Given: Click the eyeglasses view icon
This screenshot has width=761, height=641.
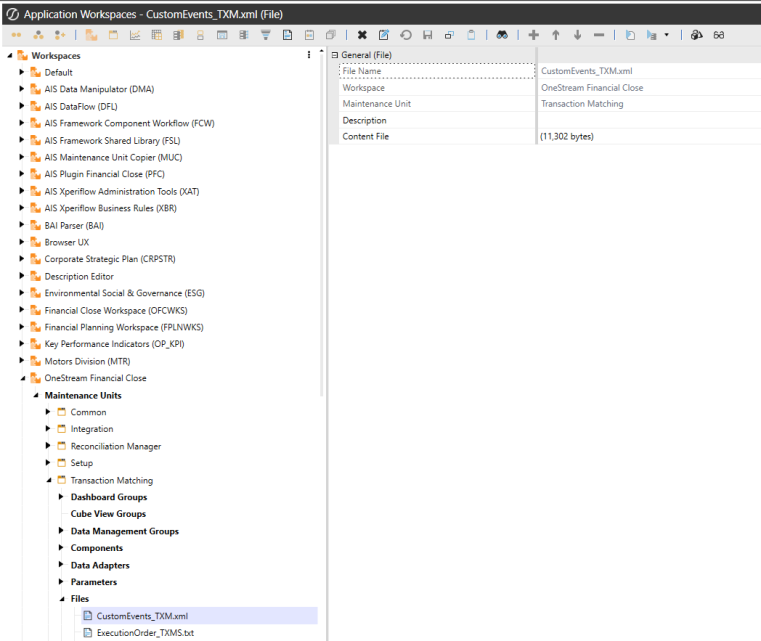Looking at the screenshot, I should click(719, 35).
